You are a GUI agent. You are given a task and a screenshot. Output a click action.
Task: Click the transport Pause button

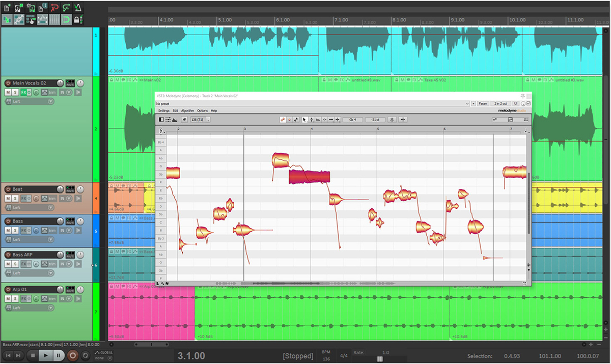coord(58,355)
